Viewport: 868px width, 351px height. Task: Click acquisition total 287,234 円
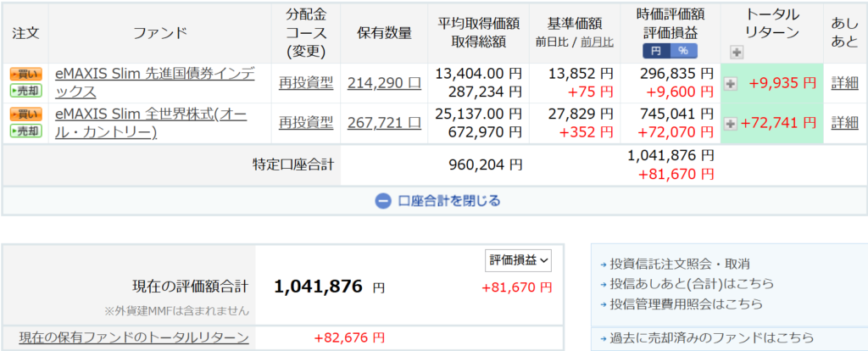pyautogui.click(x=485, y=91)
